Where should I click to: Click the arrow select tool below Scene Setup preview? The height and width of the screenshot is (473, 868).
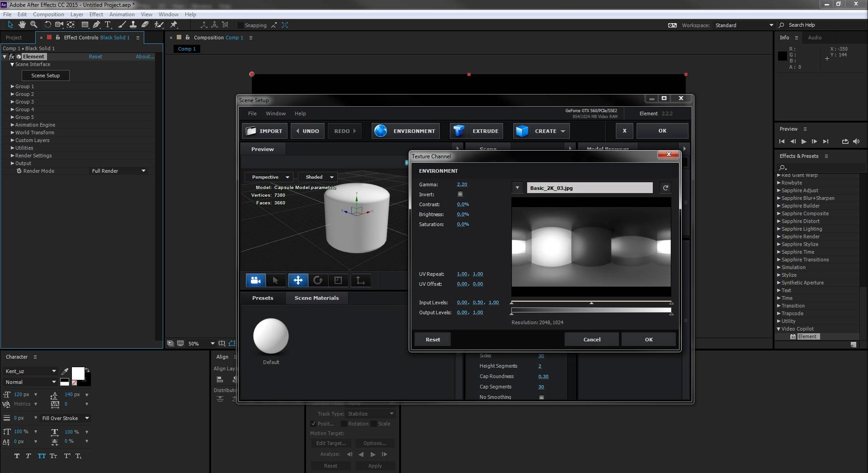click(275, 280)
